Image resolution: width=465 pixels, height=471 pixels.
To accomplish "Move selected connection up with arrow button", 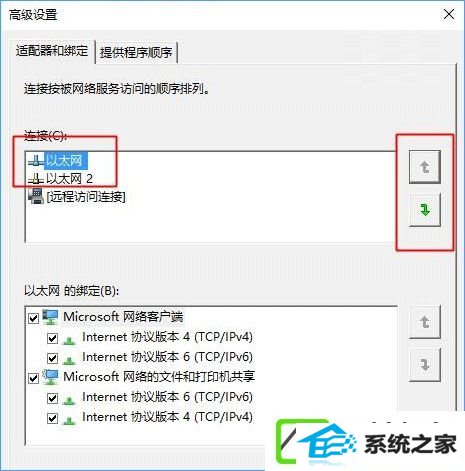I will pos(425,167).
